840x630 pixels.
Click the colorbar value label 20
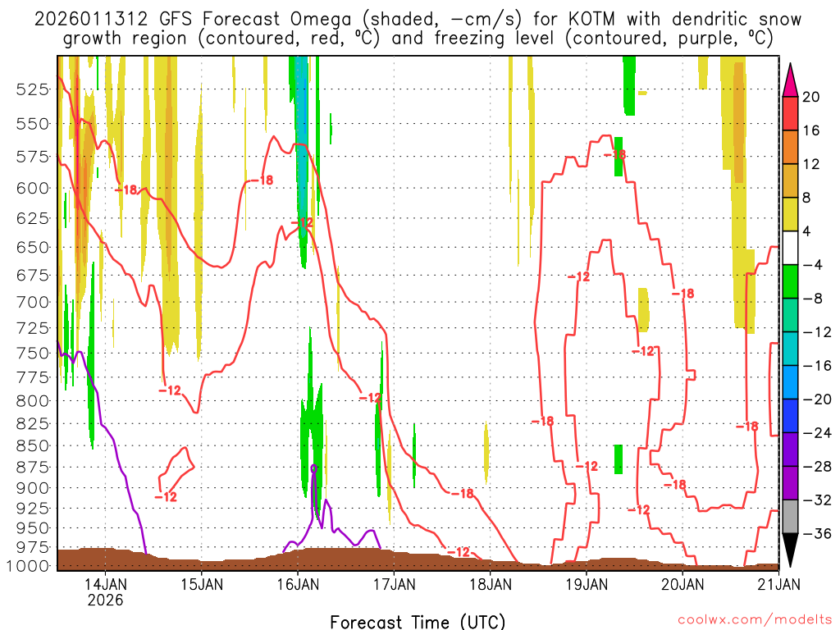coord(811,97)
